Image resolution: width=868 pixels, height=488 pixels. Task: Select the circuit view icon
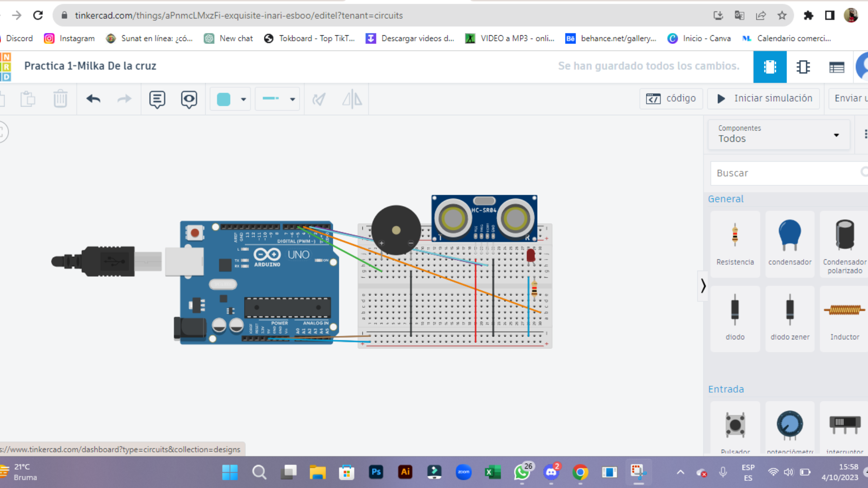point(769,67)
